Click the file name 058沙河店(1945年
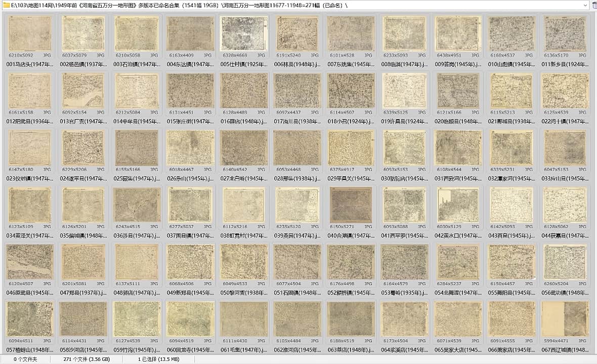Image resolution: width=597 pixels, height=364 pixels. click(83, 350)
